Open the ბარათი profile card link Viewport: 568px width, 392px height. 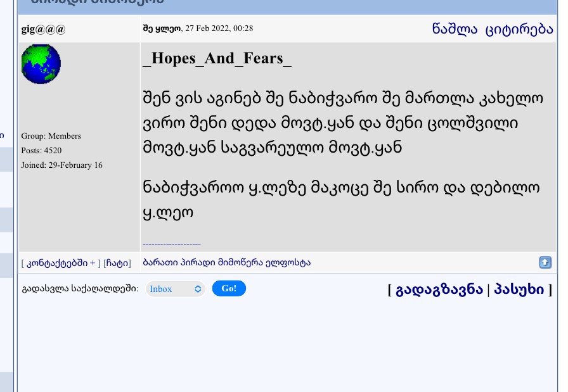(160, 262)
